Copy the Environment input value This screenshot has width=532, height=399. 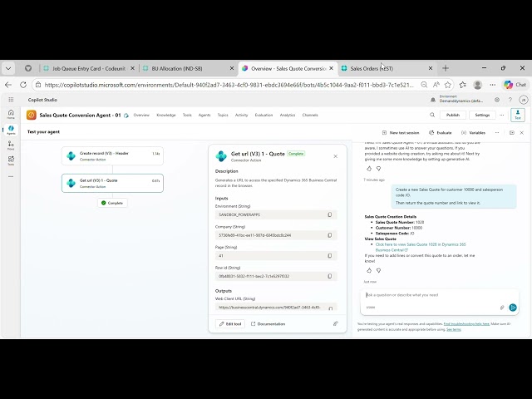tap(329, 214)
